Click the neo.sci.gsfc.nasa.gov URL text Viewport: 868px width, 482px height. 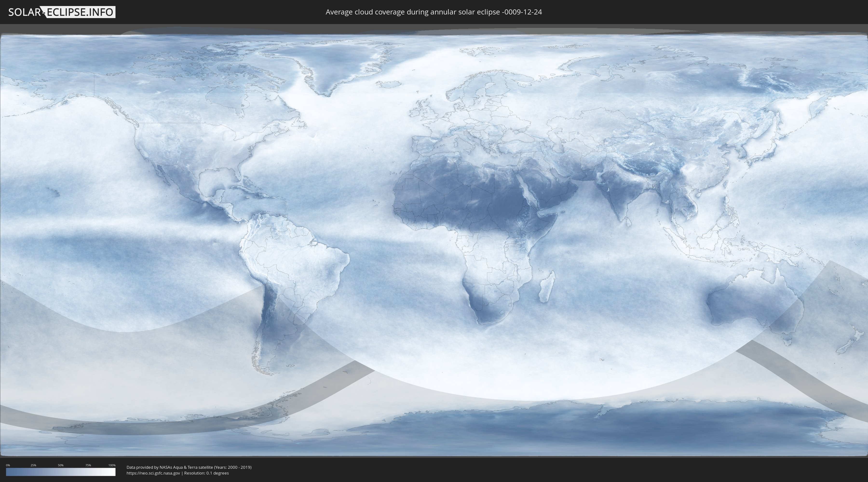[x=153, y=473]
